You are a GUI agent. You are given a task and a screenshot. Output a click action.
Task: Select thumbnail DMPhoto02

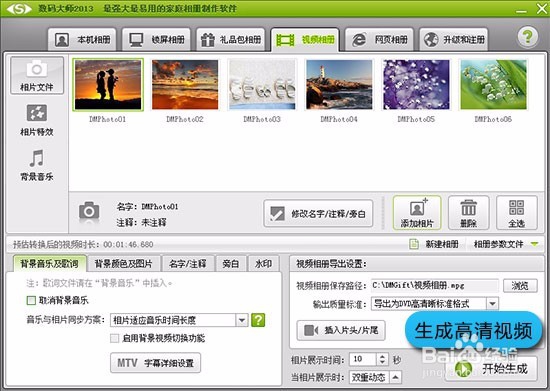(x=185, y=85)
